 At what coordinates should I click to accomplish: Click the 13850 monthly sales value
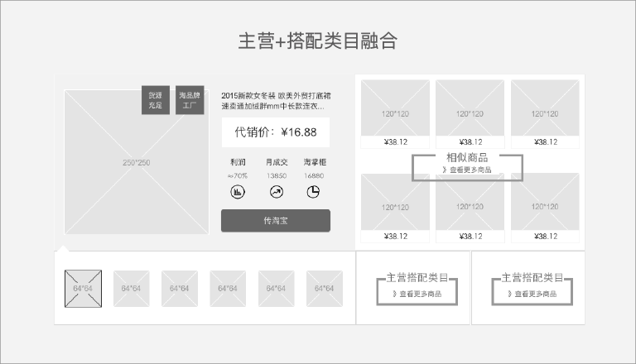[x=277, y=175]
